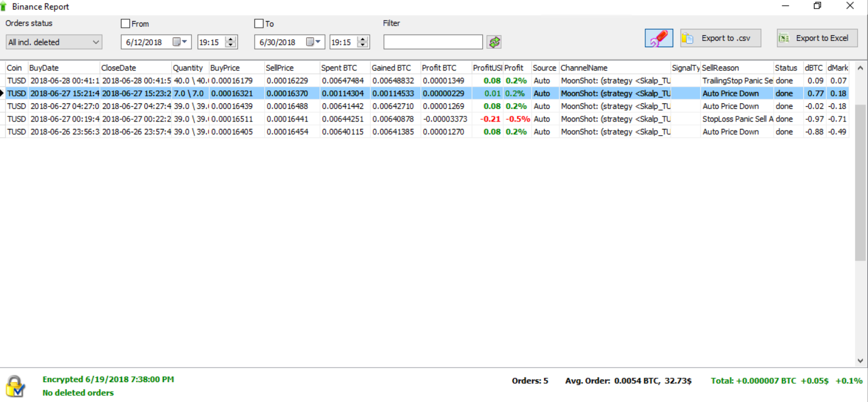
Task: Click the -0.00003373 Profit BTC cell
Action: (x=446, y=119)
